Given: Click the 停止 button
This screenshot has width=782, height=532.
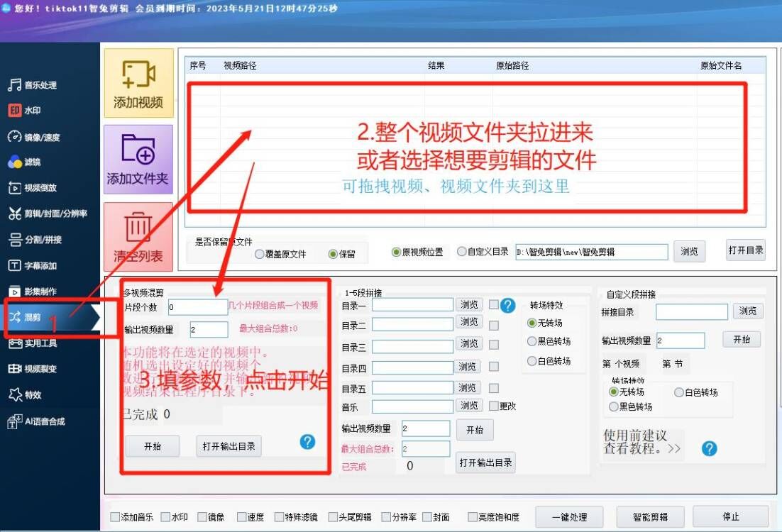Looking at the screenshot, I should [x=731, y=516].
